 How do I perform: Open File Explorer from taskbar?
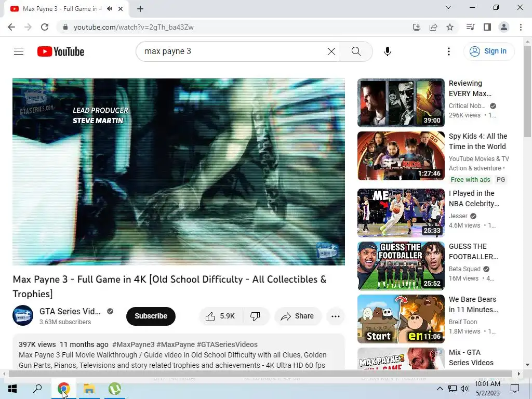point(89,389)
